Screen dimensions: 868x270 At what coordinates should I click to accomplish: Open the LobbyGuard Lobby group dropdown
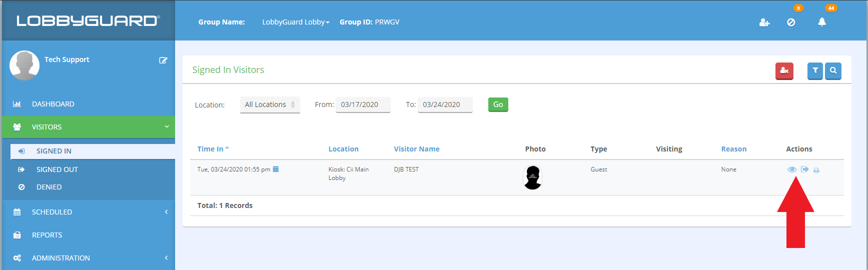pyautogui.click(x=296, y=22)
